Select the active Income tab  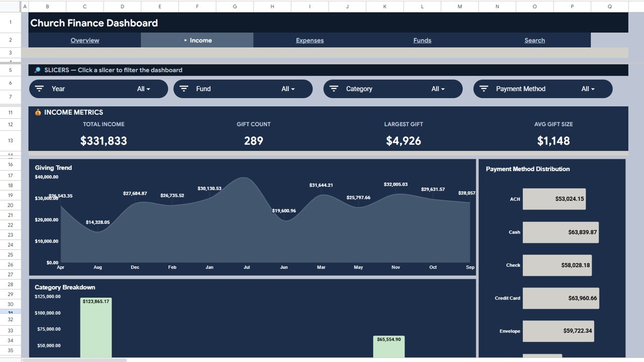pyautogui.click(x=197, y=40)
